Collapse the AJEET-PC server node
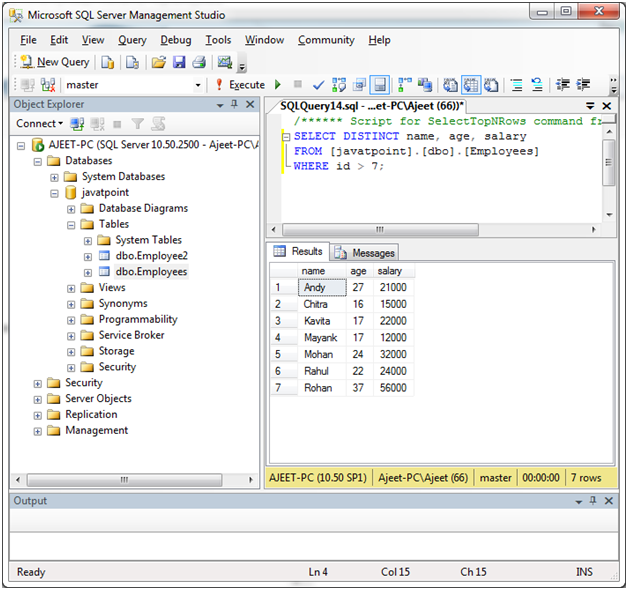 [21, 145]
